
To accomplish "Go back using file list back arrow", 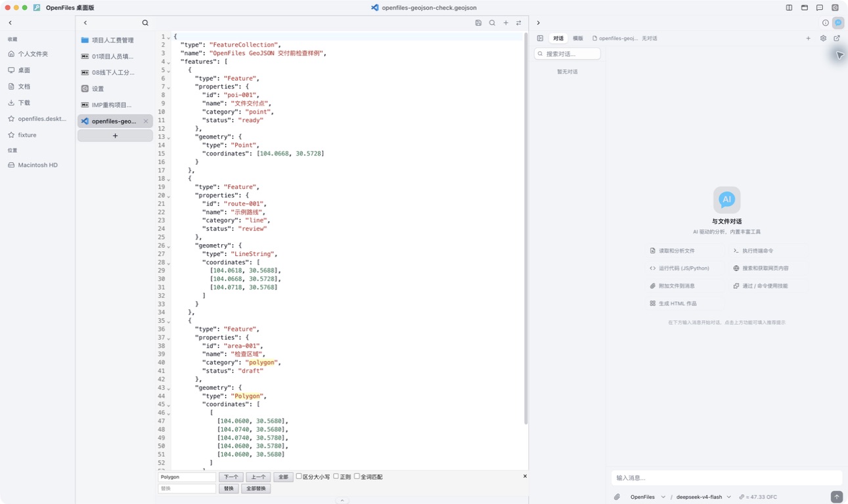I will [85, 23].
